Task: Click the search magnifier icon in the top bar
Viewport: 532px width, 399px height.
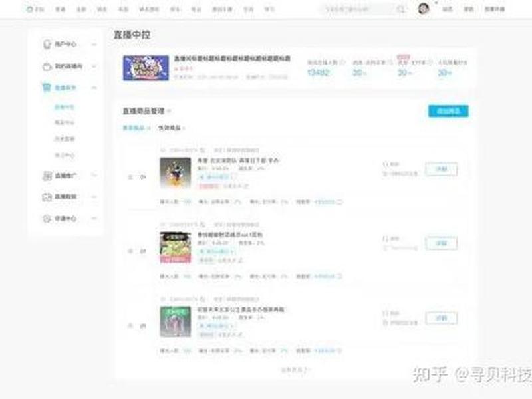Action: (401, 9)
